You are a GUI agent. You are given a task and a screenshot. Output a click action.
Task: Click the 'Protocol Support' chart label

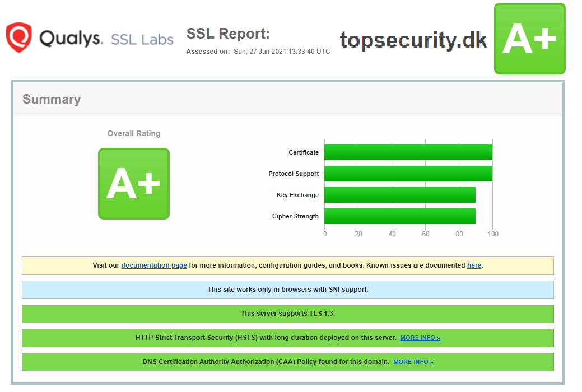[294, 174]
